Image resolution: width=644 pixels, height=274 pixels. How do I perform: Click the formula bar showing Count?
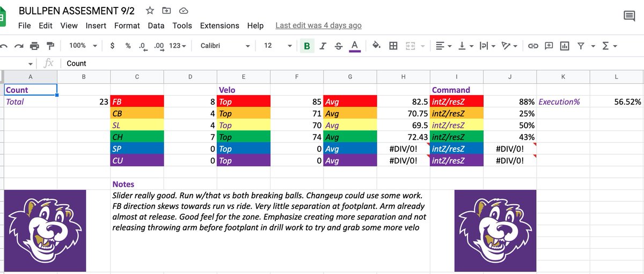[352, 63]
